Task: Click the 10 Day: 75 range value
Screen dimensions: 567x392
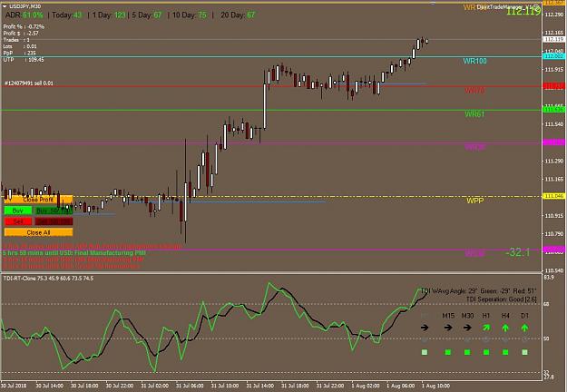Action: pos(190,15)
